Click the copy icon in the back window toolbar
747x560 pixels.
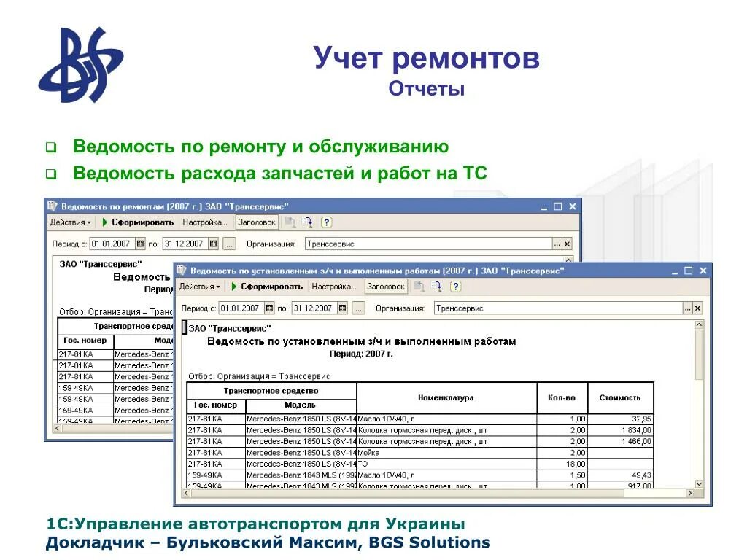pyautogui.click(x=290, y=222)
